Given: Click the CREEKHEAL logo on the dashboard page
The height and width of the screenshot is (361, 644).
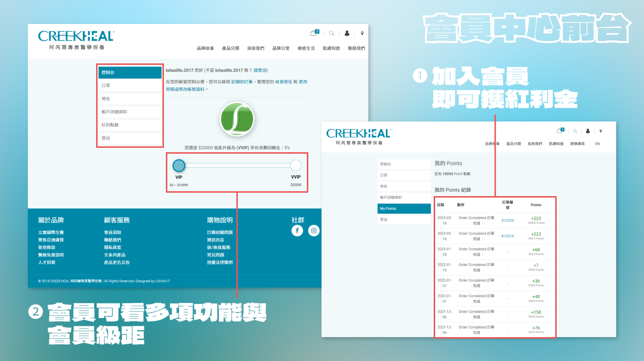Looking at the screenshot, I should pyautogui.click(x=76, y=40).
